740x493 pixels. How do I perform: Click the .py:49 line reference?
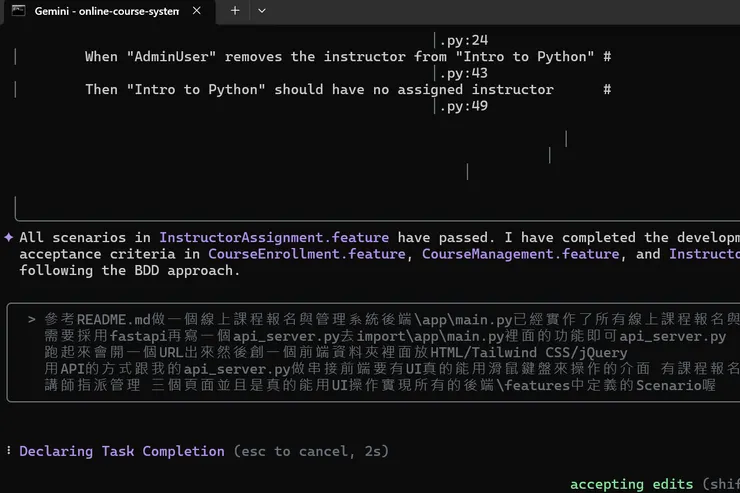[464, 106]
